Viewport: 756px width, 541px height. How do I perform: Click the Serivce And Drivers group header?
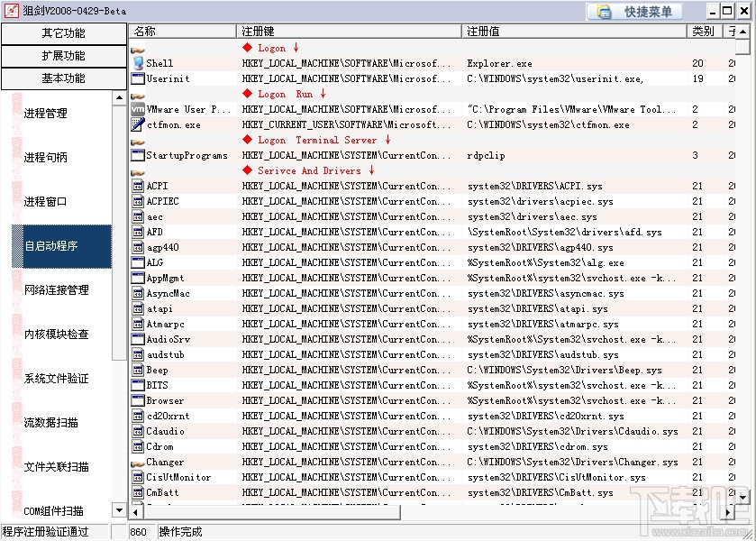click(308, 170)
